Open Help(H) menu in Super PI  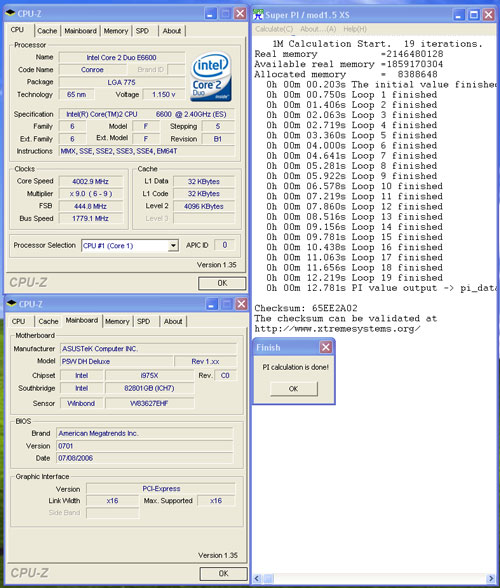[x=355, y=29]
